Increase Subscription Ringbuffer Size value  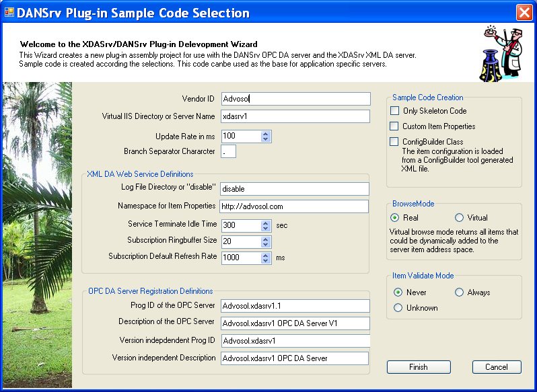(x=266, y=238)
